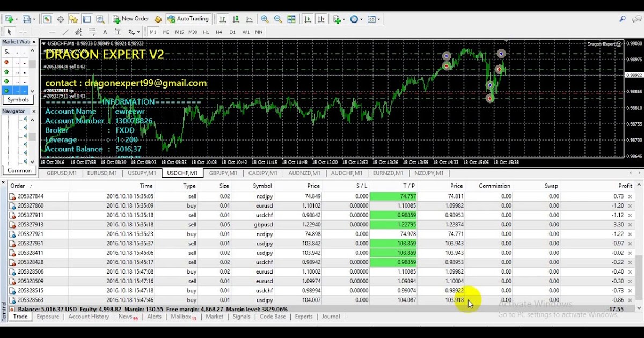Viewport: 644px width, 338px height.
Task: Open the dropdown arrow beside the new chart icon
Action: pos(17,19)
